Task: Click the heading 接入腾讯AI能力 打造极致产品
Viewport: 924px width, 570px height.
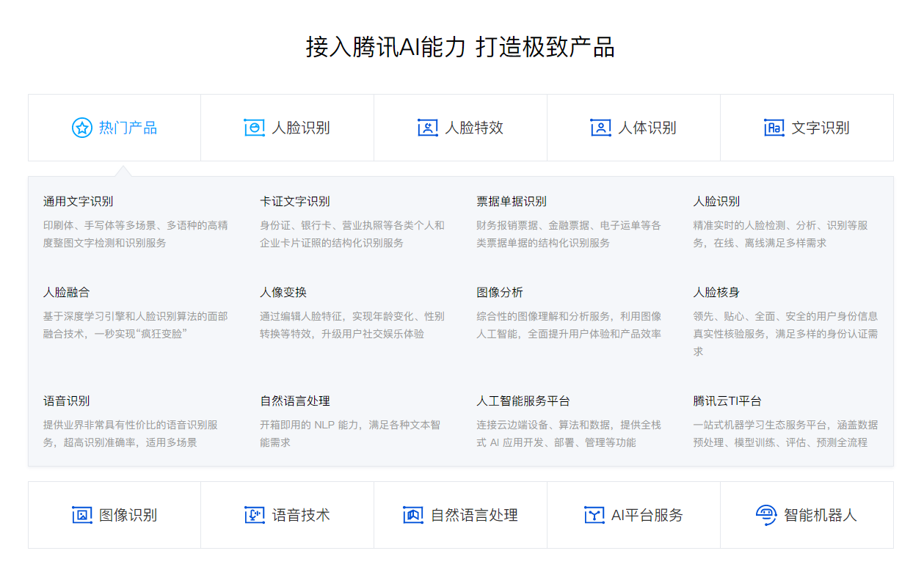Action: click(460, 47)
